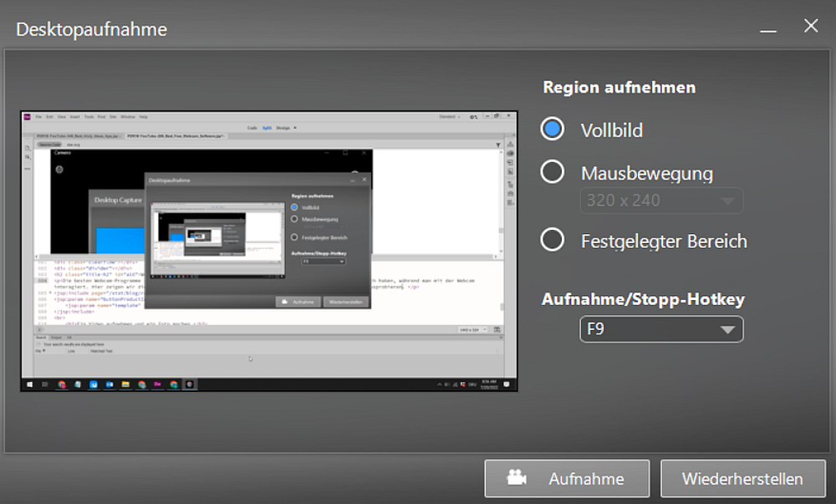836x504 pixels.
Task: Click the yellow File Explorer icon in preview taskbar
Action: coord(125,384)
